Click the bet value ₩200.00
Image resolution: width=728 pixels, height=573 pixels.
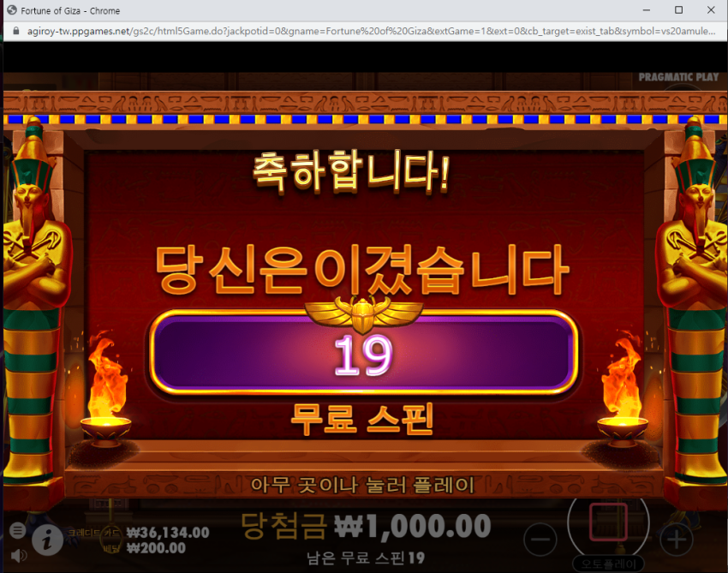tap(157, 548)
